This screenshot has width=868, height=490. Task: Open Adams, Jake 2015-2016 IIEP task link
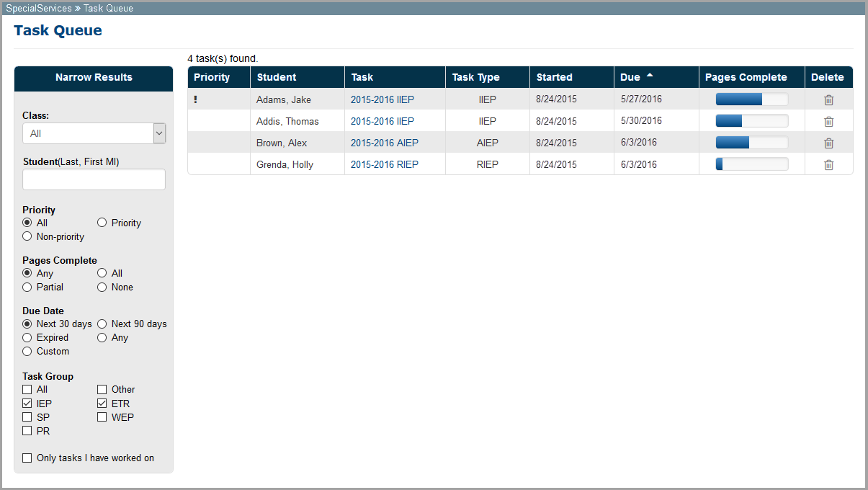pyautogui.click(x=382, y=99)
